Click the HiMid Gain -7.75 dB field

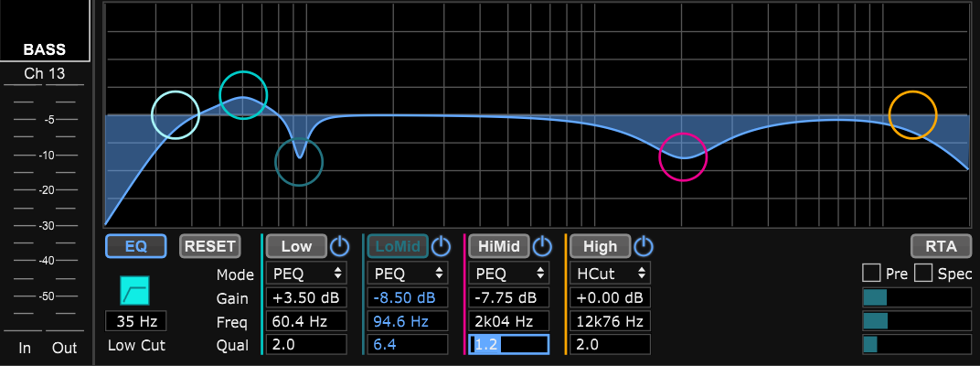[509, 297]
